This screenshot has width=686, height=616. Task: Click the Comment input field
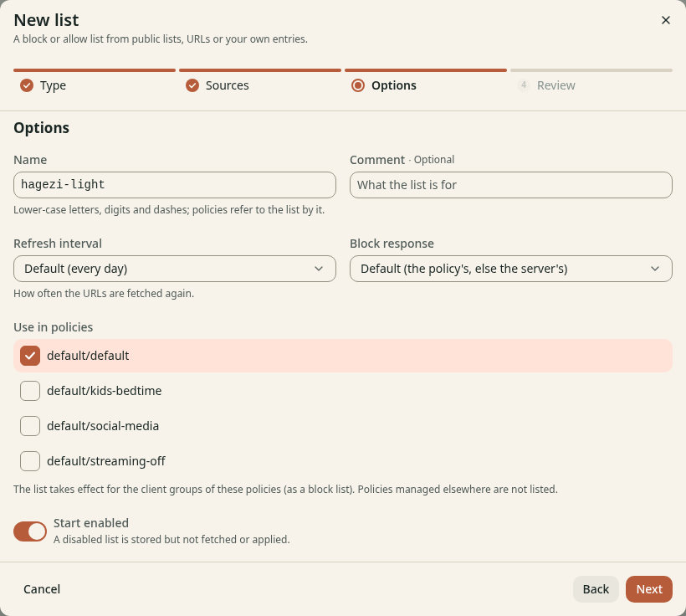[x=510, y=185]
